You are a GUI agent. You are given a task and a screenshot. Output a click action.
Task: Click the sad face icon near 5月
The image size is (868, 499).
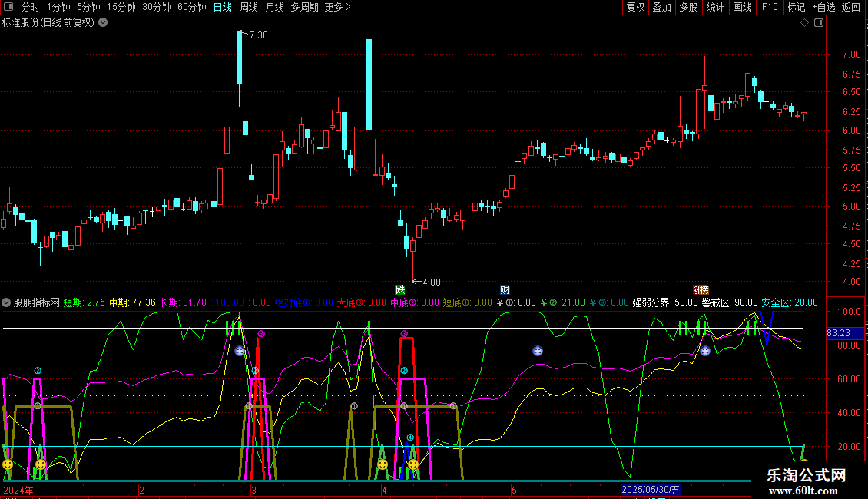[x=538, y=351]
